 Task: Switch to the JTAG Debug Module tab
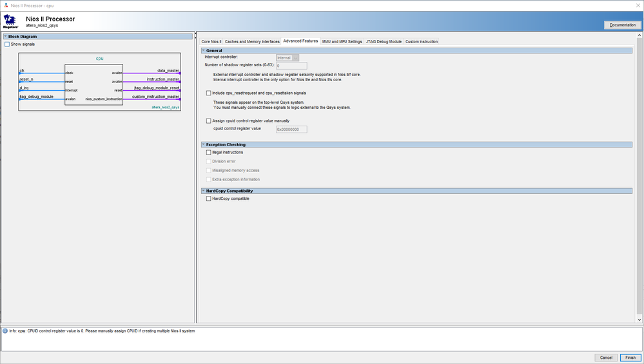click(x=384, y=41)
